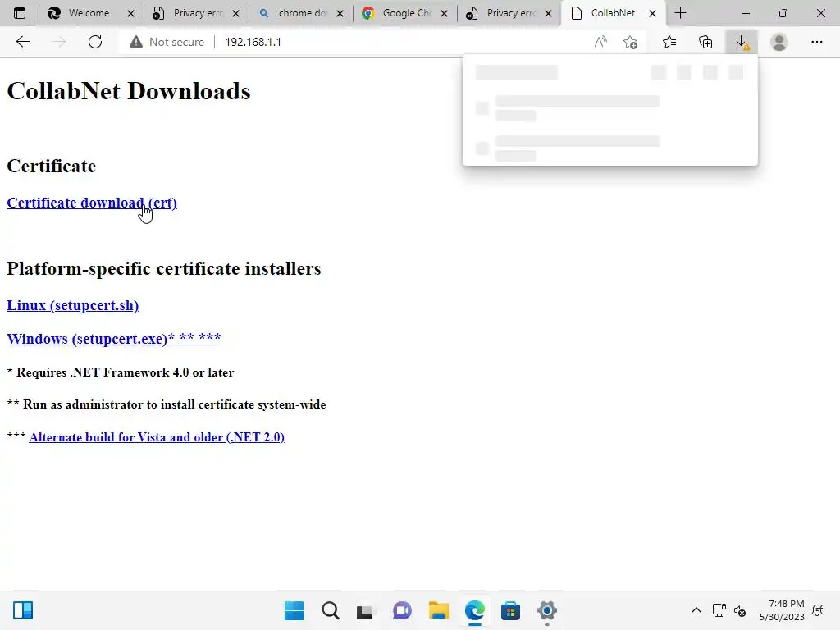Close the Welcome tab
The height and width of the screenshot is (630, 840).
tap(130, 13)
